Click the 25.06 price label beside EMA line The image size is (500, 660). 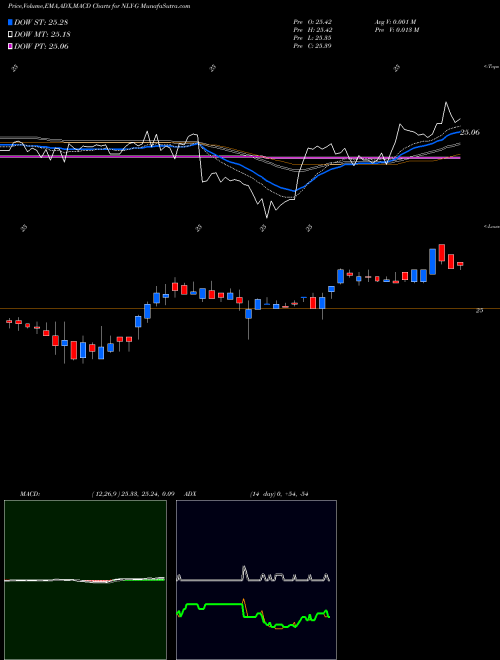coord(470,133)
